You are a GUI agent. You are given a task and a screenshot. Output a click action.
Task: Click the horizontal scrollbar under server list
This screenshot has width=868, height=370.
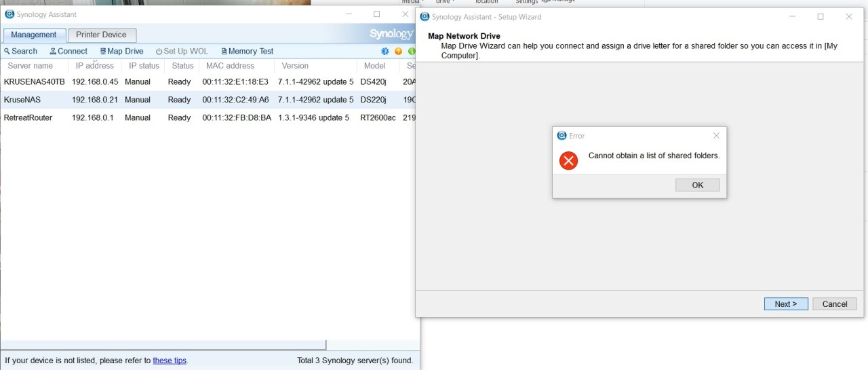(x=163, y=345)
